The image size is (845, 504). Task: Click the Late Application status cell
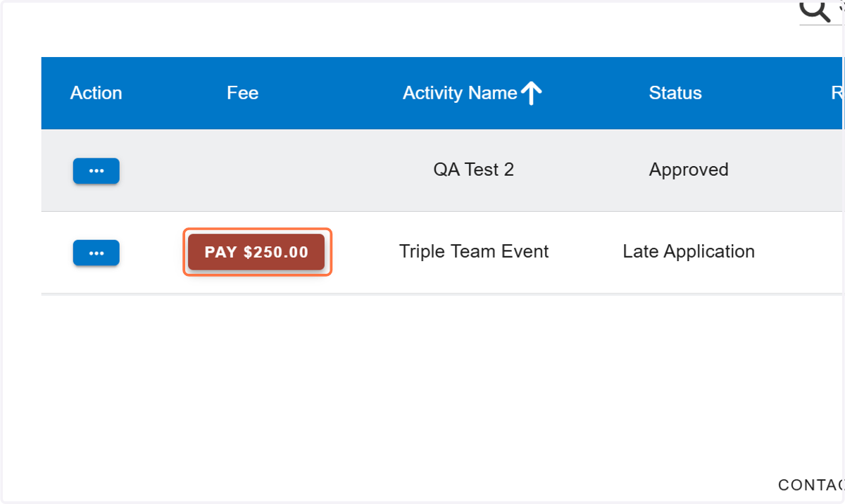point(689,251)
